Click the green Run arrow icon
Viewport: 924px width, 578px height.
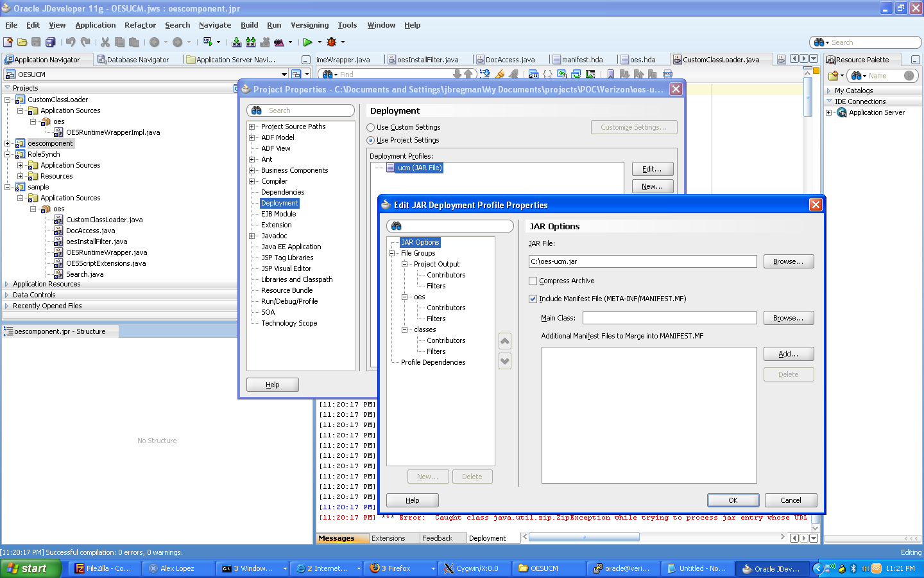click(x=308, y=42)
